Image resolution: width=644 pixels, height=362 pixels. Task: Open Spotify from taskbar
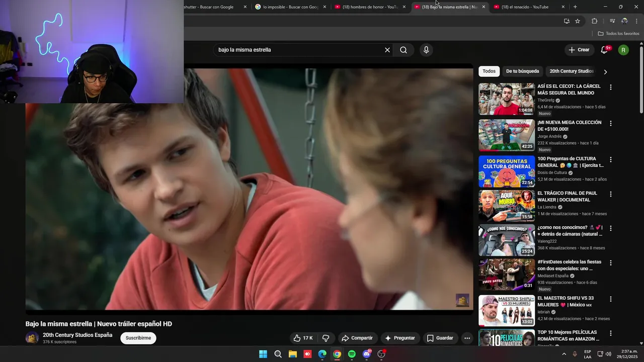point(352,354)
